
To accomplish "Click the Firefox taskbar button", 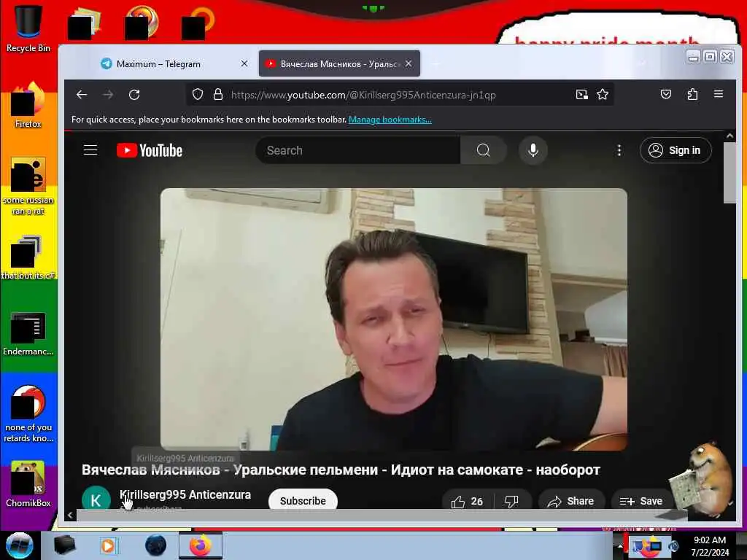I will (201, 545).
